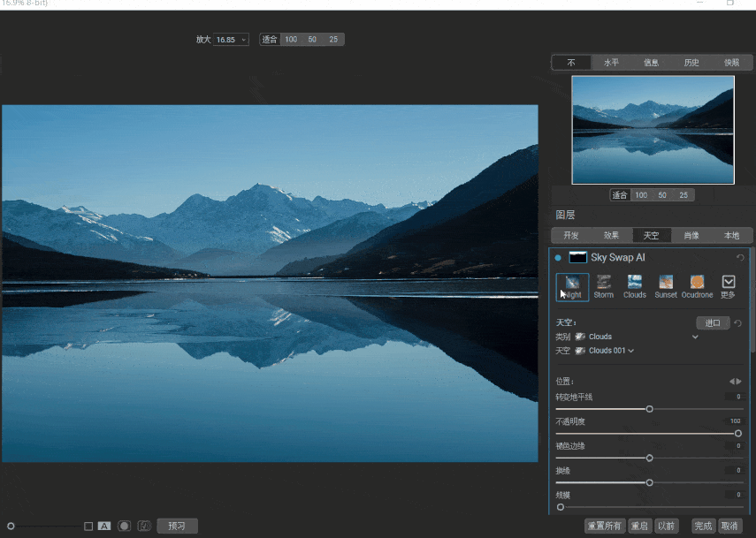The image size is (756, 538).
Task: Toggle the Sky Swap AI blue enable dot
Action: click(558, 258)
